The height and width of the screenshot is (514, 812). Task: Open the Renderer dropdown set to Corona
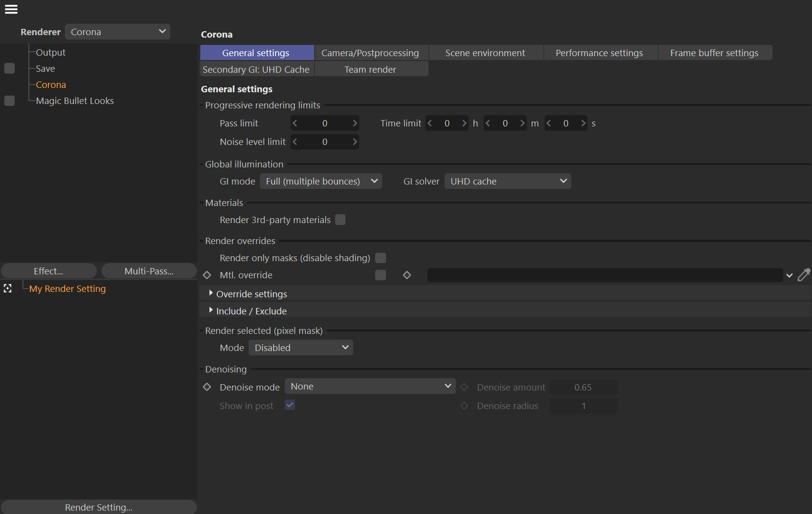click(x=117, y=32)
